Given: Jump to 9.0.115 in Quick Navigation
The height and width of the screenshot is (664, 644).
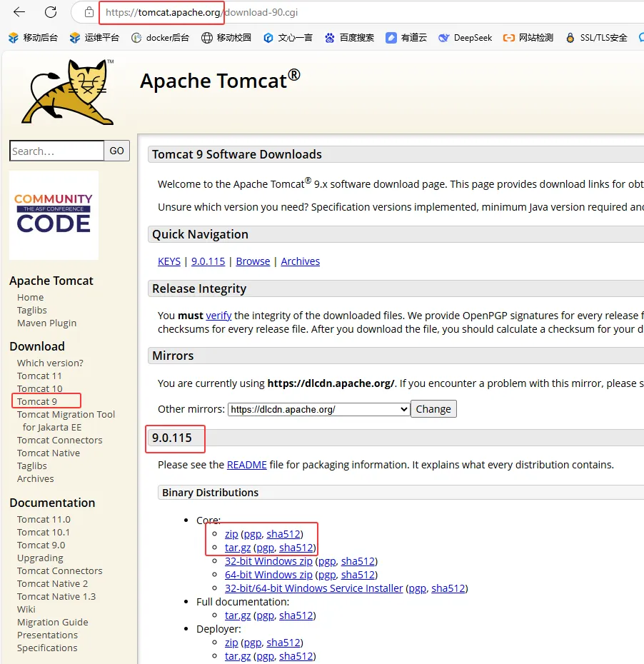Looking at the screenshot, I should click(208, 261).
